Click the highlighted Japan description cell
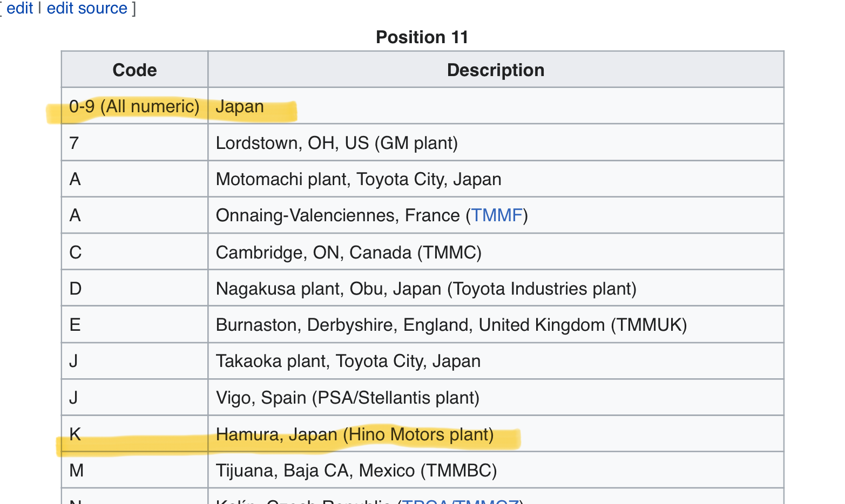The width and height of the screenshot is (845, 504). [496, 106]
